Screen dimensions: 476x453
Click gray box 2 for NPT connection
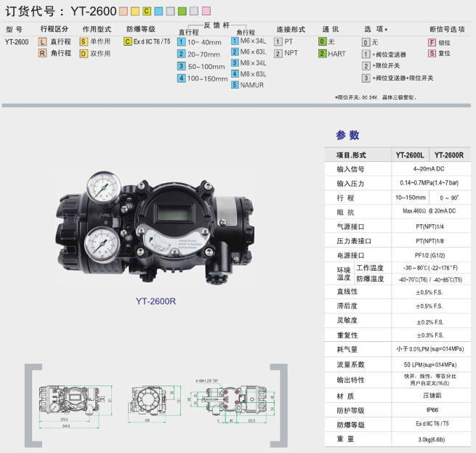click(278, 54)
